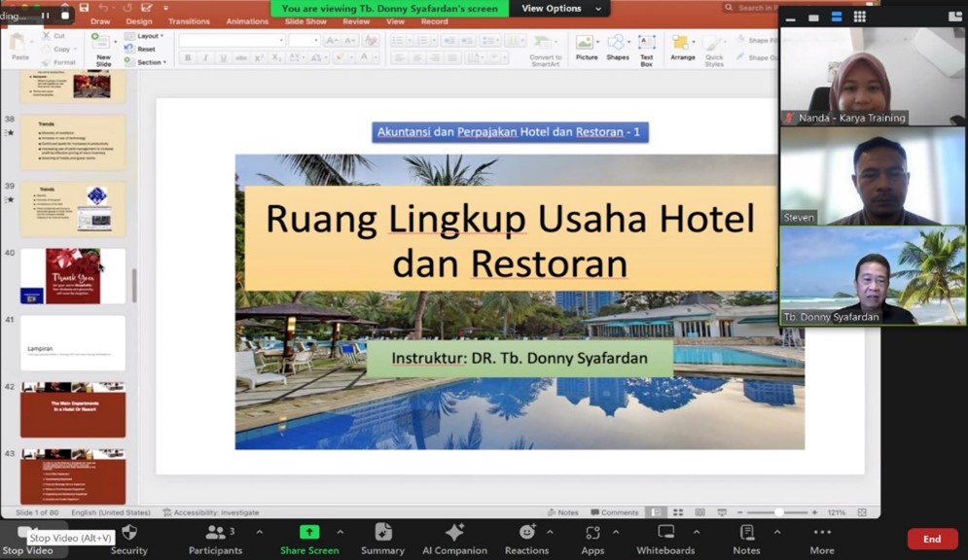968x560 pixels.
Task: Switch to the Animations tab
Action: point(247,21)
